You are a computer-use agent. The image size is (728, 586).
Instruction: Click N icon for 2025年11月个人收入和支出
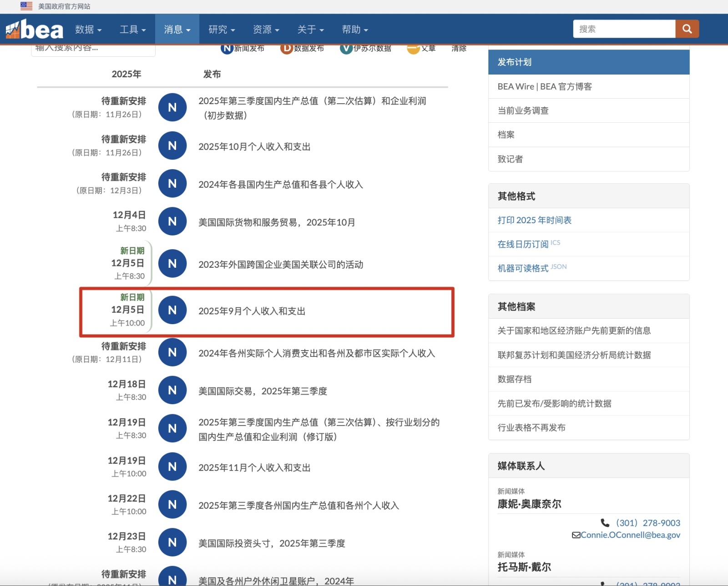pos(172,466)
